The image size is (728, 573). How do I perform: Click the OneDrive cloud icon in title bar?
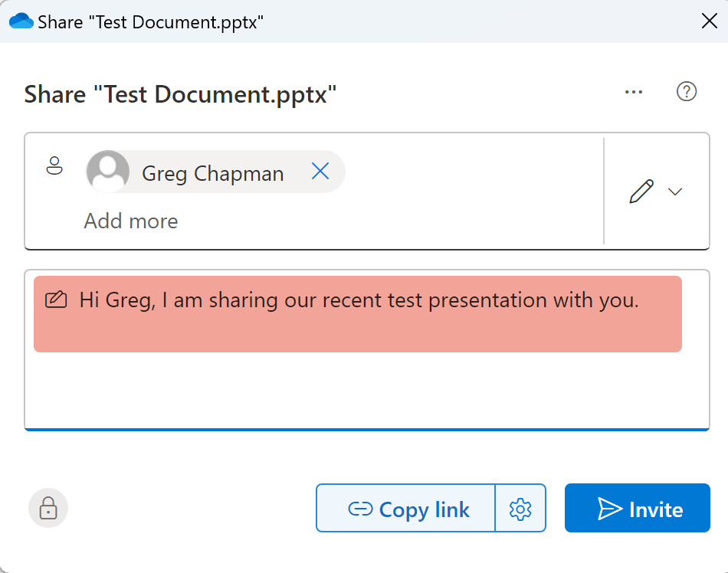click(x=21, y=21)
